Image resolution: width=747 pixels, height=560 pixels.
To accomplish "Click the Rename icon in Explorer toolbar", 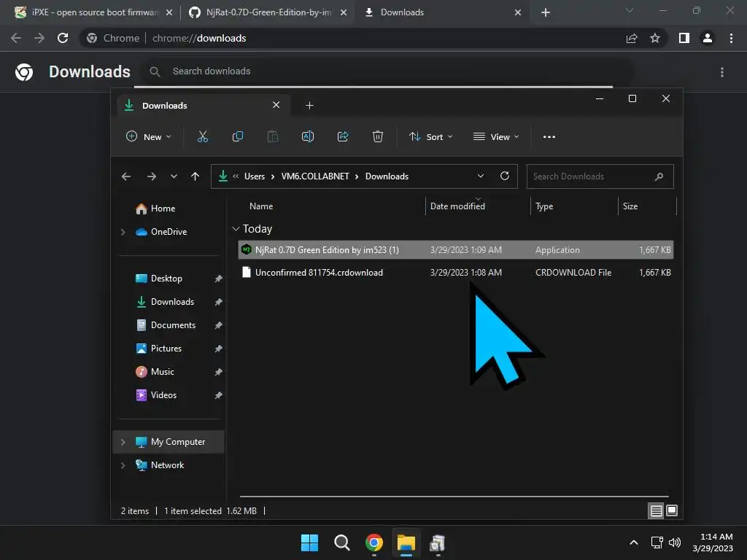I will coord(308,136).
